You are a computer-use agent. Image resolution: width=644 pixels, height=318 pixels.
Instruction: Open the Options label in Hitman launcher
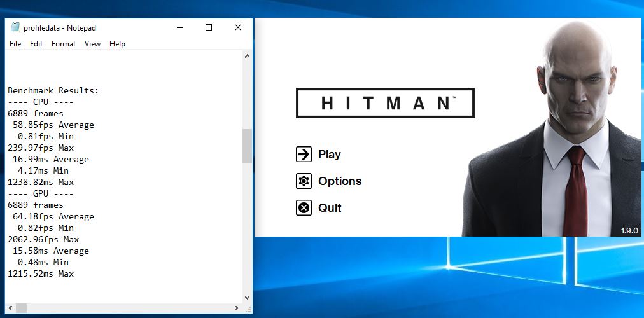[340, 181]
